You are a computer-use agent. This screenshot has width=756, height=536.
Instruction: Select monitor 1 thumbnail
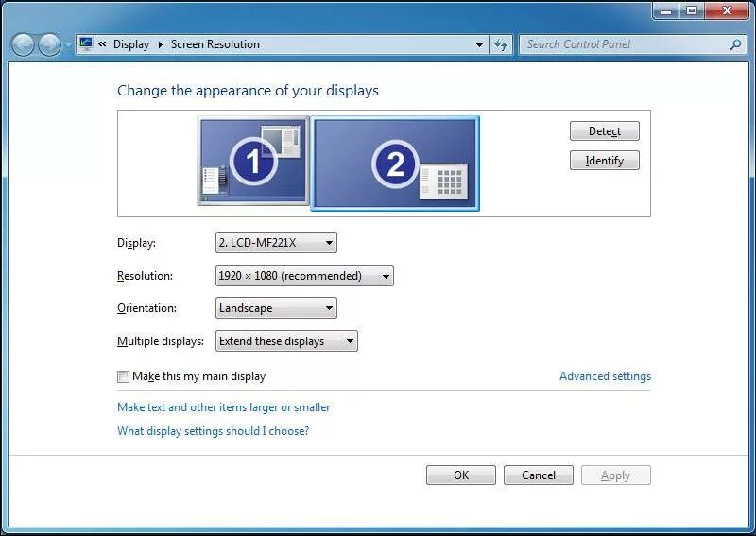[253, 161]
